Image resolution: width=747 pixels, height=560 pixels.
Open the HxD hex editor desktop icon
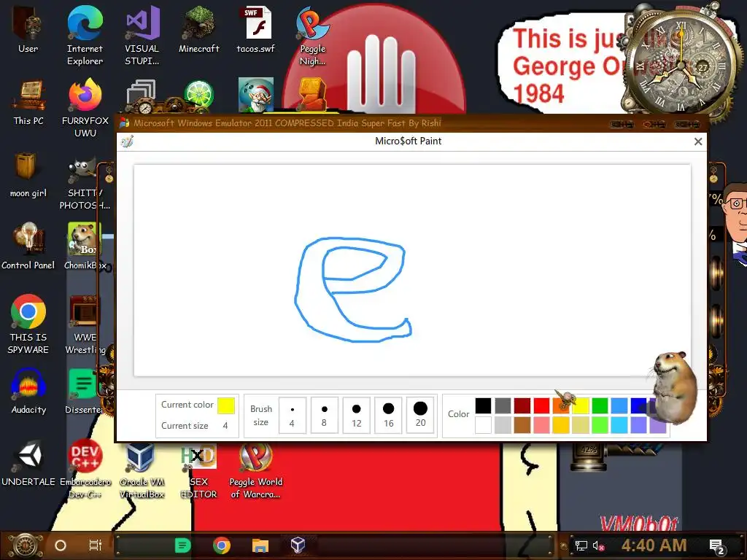pyautogui.click(x=198, y=470)
